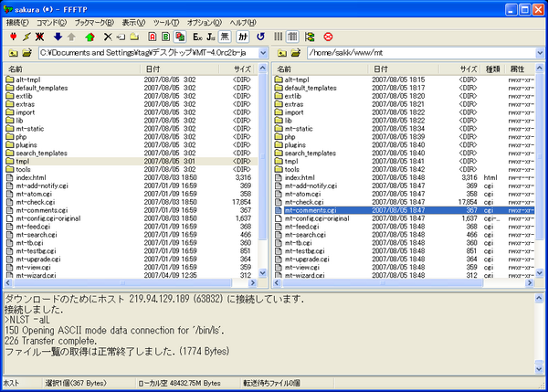Click remote pane vertical scrollbar thumb
Viewport: 548px width, 392px height.
(x=540, y=156)
